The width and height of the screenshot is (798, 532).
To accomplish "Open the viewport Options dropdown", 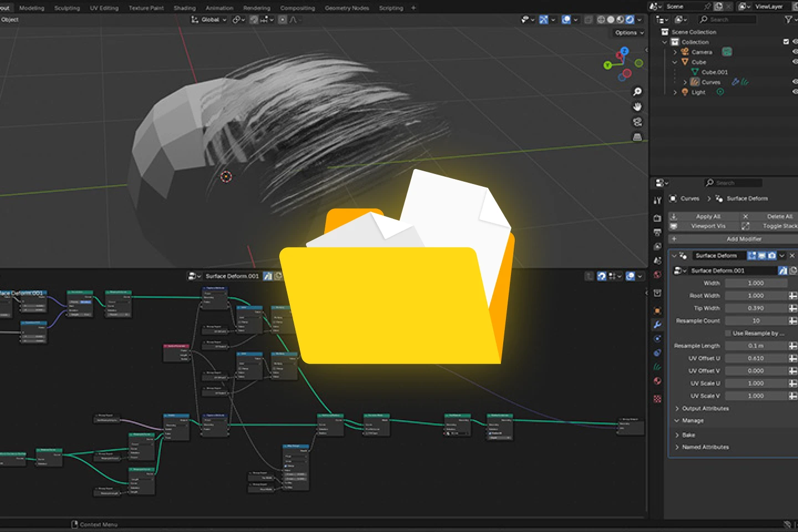I will tap(630, 33).
